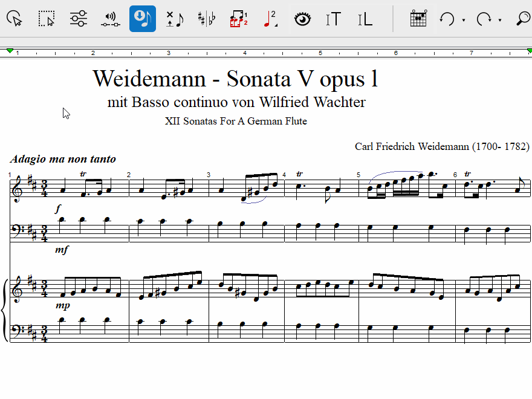Select the lyrics L tool
The height and width of the screenshot is (399, 532).
[x=365, y=19]
